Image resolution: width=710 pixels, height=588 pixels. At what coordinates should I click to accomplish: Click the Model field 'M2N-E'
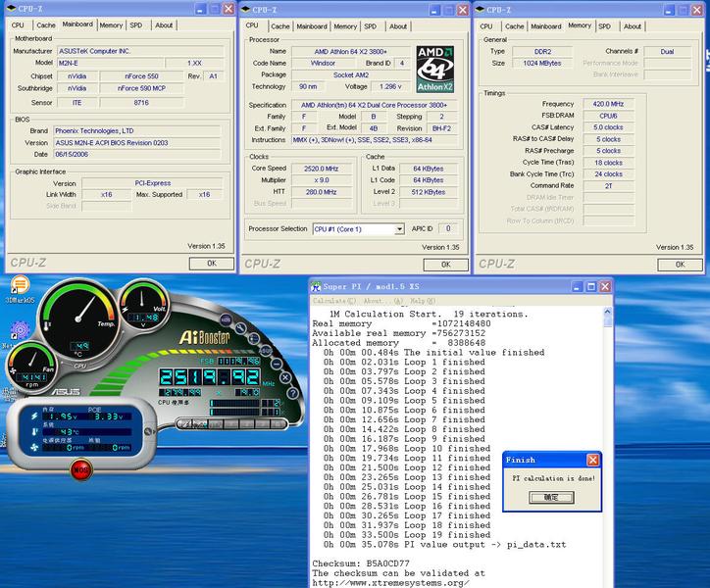(x=109, y=63)
